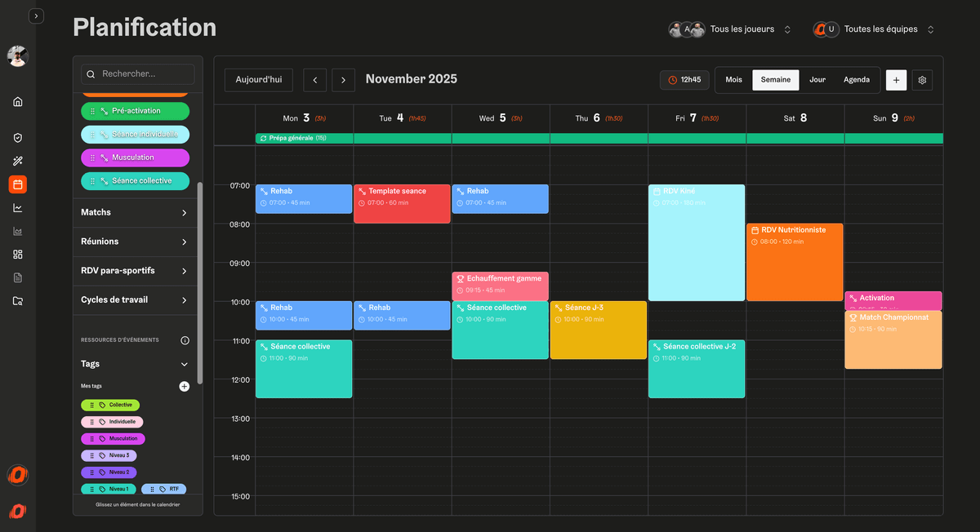
Task: Select the line chart icon in the sidebar
Action: (17, 207)
